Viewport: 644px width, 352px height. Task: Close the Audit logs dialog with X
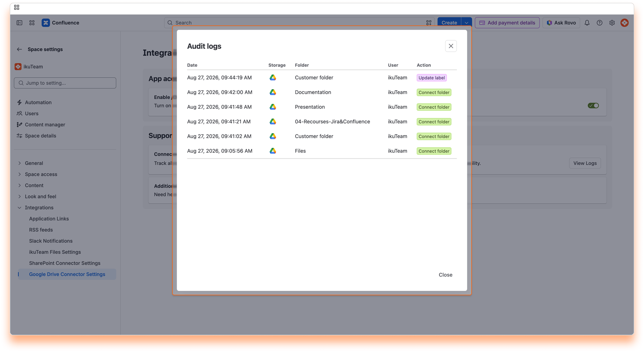(451, 46)
